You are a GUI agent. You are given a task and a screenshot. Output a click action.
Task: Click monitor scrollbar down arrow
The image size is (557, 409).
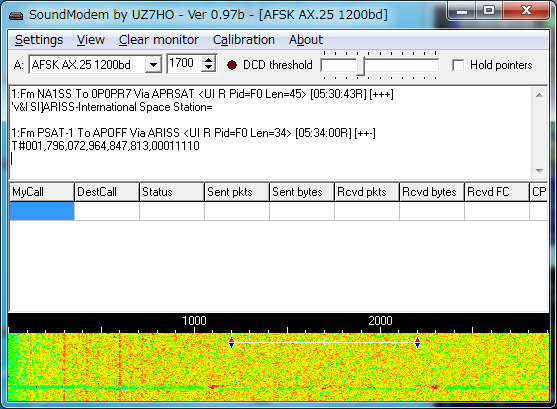tap(539, 171)
